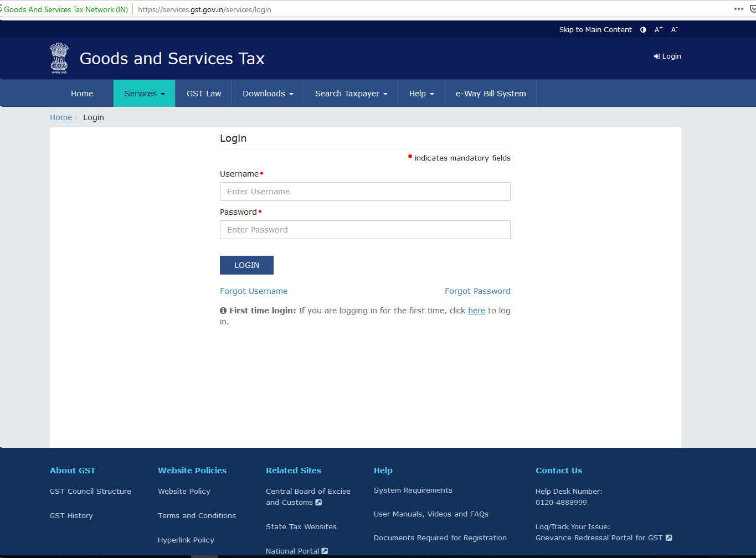Click the contrast/accessibility circle icon in top bar
This screenshot has width=756, height=558.
tap(642, 29)
